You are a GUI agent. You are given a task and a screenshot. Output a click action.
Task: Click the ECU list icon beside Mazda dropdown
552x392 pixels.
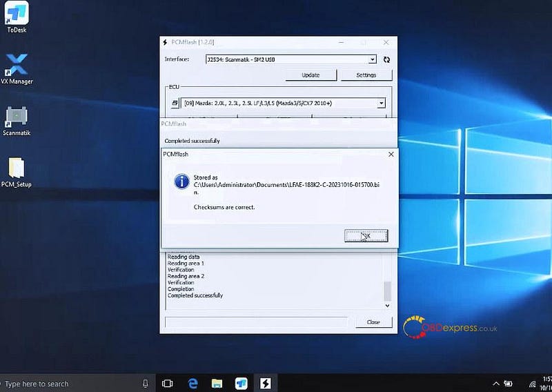[x=175, y=104]
